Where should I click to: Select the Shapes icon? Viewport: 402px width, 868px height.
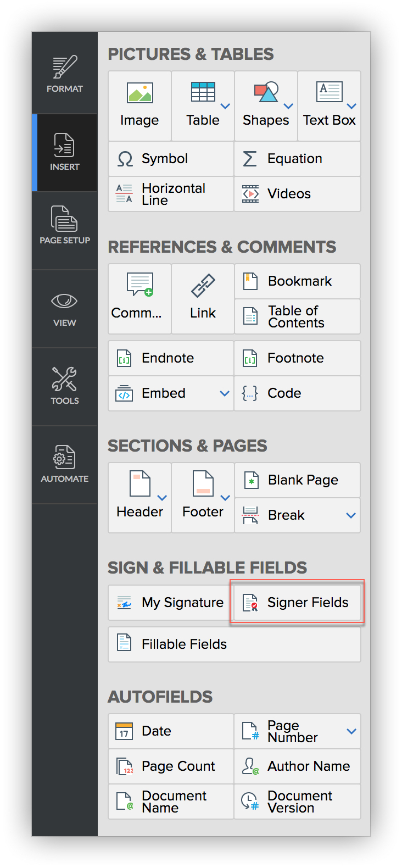[266, 92]
